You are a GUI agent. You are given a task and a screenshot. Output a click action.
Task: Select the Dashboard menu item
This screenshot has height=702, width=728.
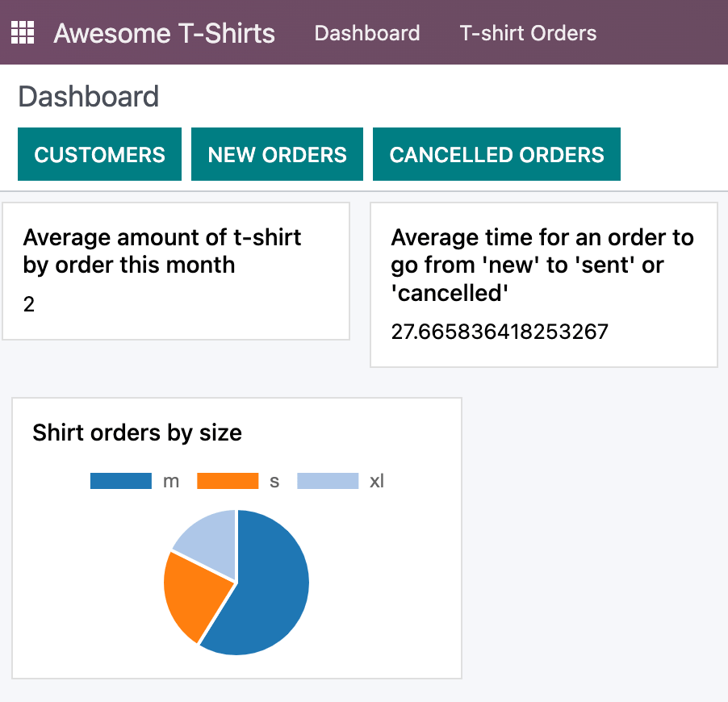[366, 33]
